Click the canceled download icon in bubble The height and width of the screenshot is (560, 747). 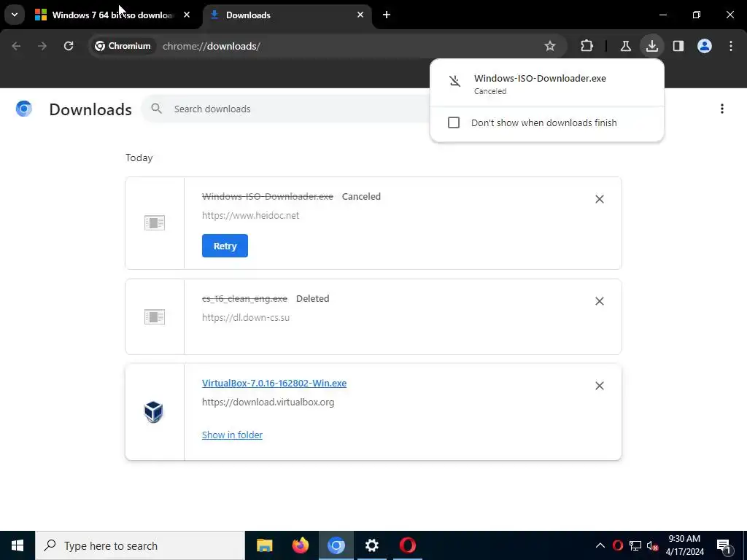coord(455,80)
